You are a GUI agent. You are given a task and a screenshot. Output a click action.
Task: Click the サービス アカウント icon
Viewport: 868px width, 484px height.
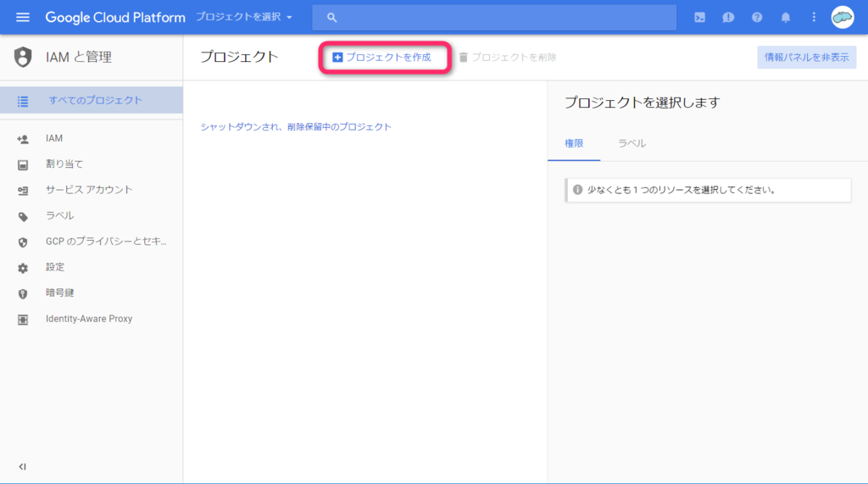(23, 191)
